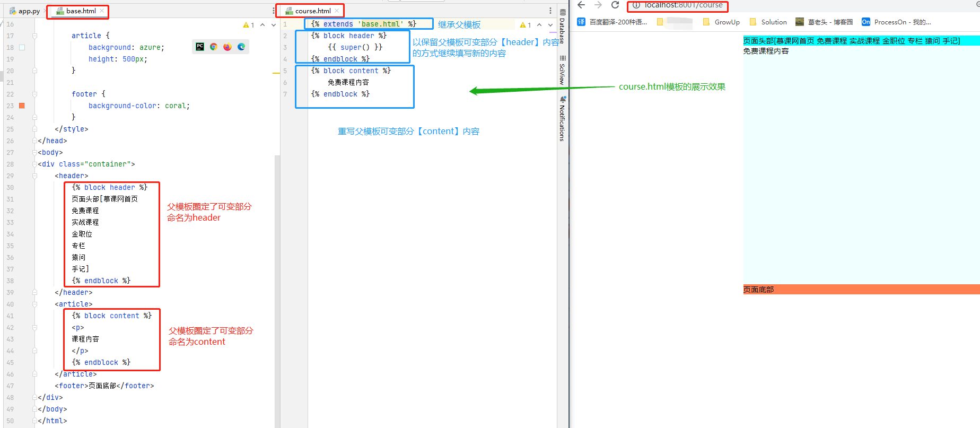Click the footer tag line 页面底部

104,386
